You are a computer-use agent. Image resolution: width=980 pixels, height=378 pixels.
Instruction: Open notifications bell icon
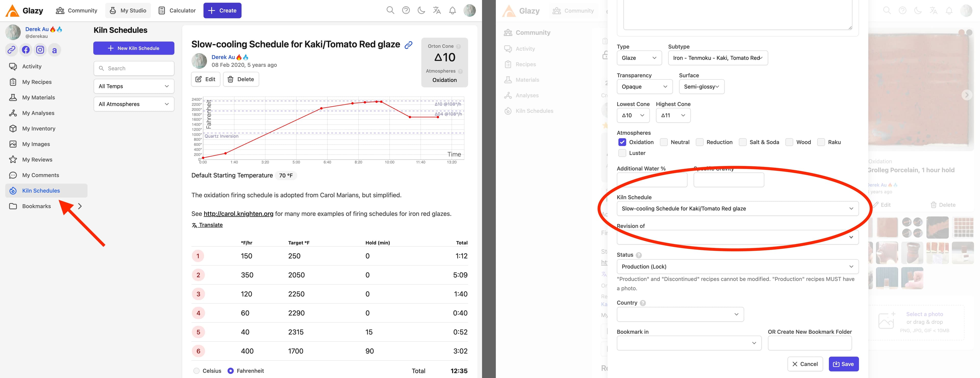pos(452,10)
